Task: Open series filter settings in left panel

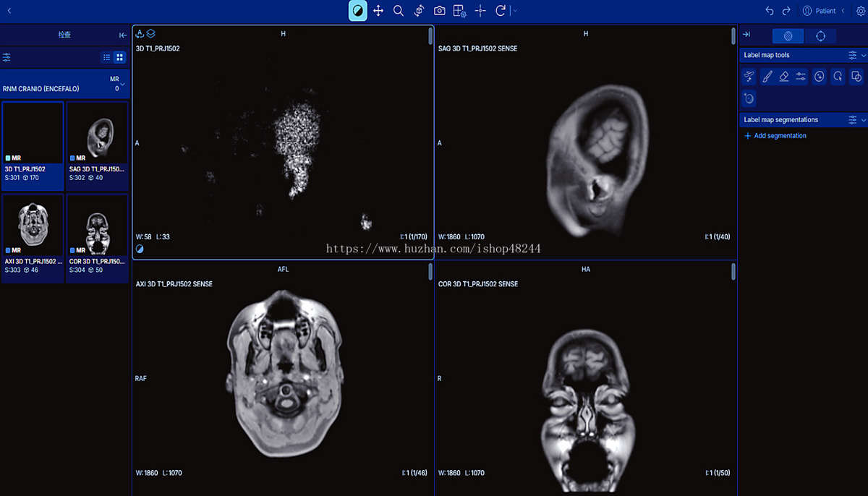Action: pyautogui.click(x=7, y=57)
